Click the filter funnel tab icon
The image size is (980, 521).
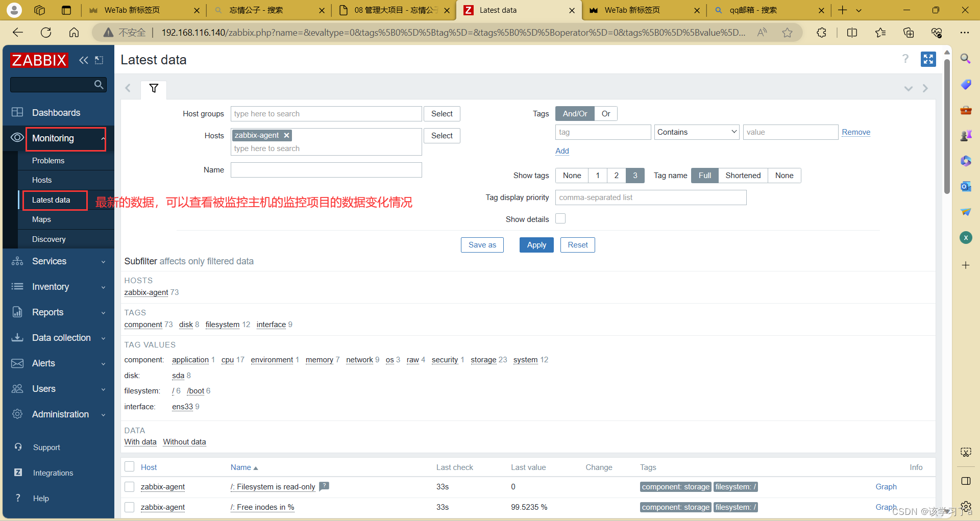tap(154, 88)
